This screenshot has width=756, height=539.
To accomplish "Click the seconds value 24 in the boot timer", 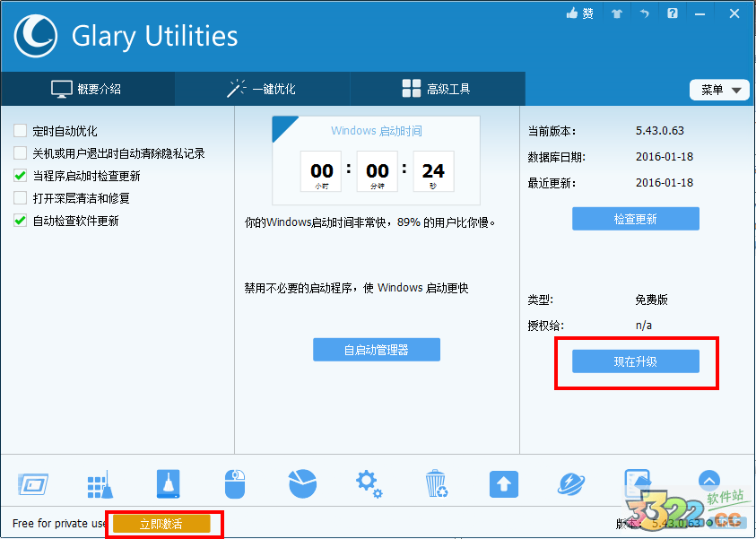I will point(433,171).
